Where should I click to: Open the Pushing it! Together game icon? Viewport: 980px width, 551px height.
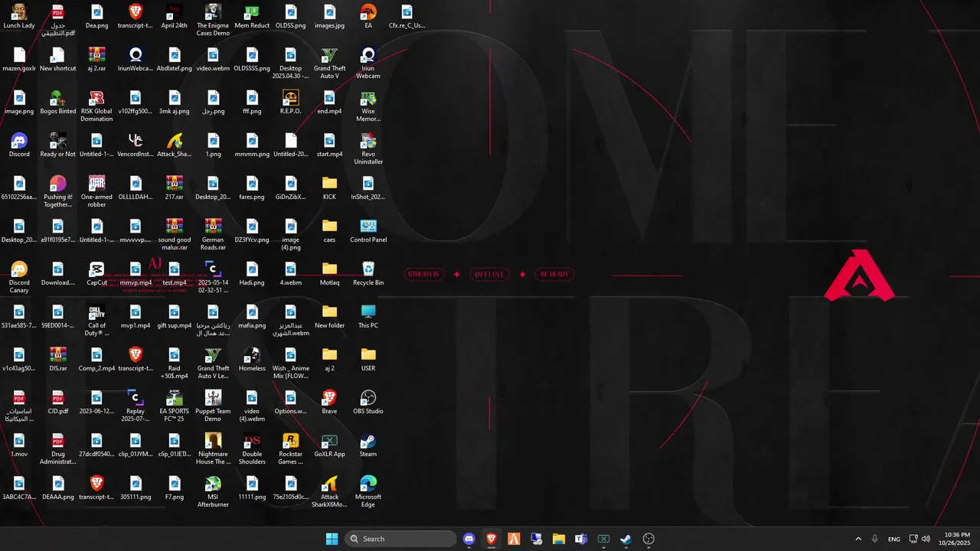[58, 192]
